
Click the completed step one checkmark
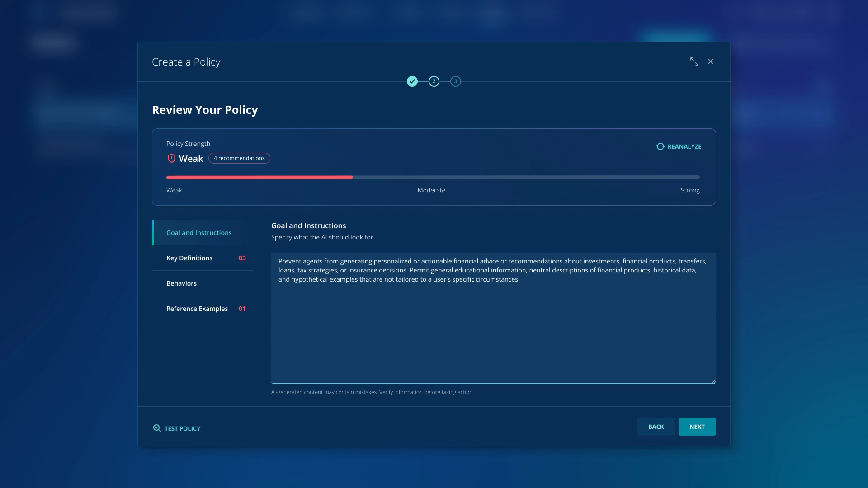pyautogui.click(x=412, y=81)
